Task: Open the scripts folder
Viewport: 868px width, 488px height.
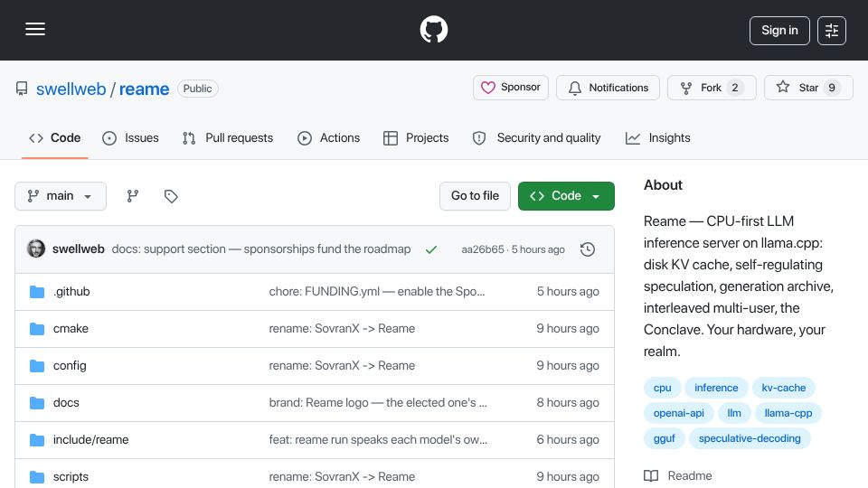Action: click(x=71, y=477)
